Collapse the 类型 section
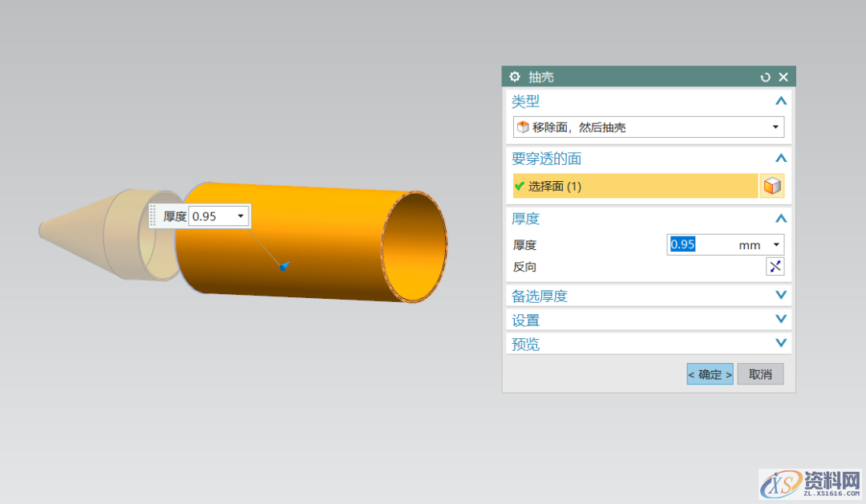This screenshot has height=504, width=866. 780,101
